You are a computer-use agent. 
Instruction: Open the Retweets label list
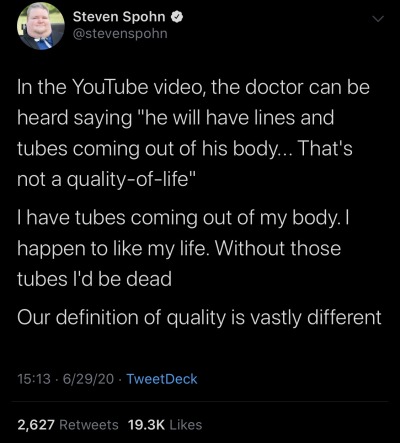pyautogui.click(x=89, y=425)
